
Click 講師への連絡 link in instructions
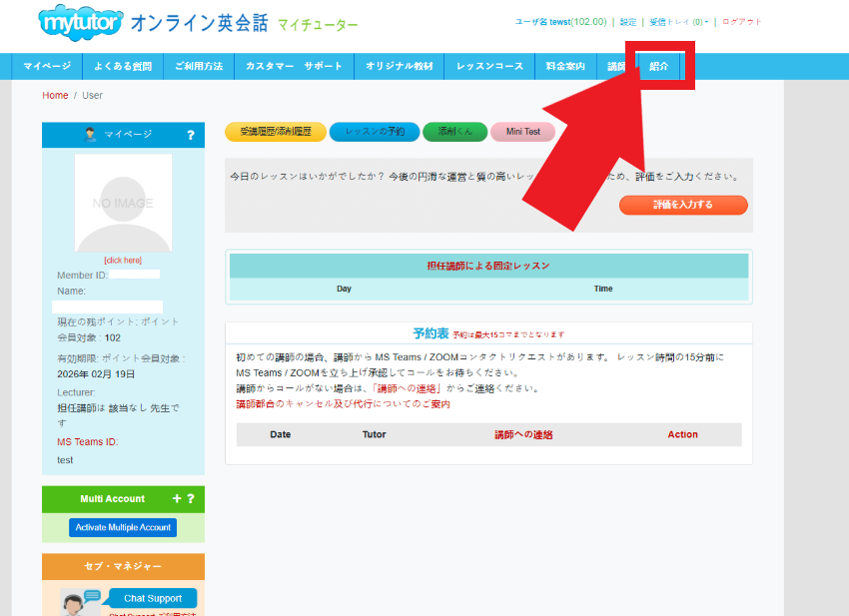point(407,388)
